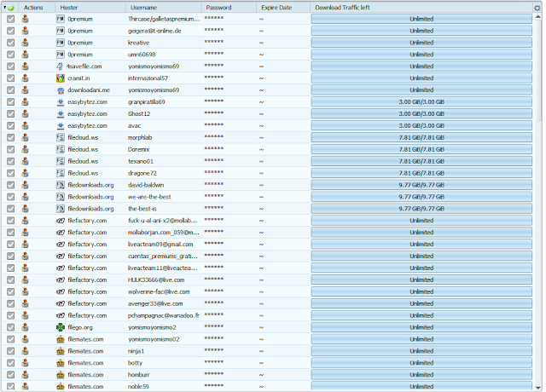
Task: Toggle checkbox for texano01 account
Action: [11, 161]
